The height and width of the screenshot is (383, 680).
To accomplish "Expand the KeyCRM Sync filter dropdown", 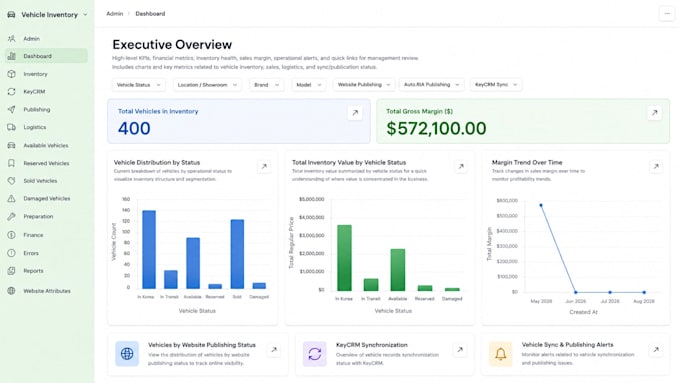I will (x=496, y=85).
